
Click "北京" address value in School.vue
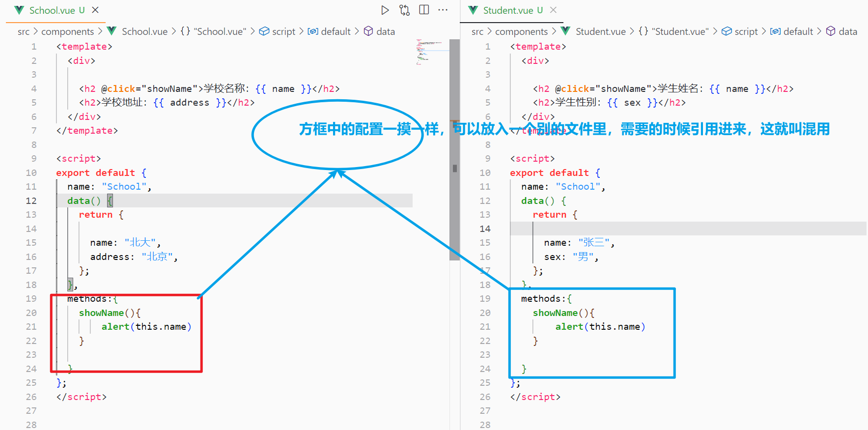[x=157, y=257]
